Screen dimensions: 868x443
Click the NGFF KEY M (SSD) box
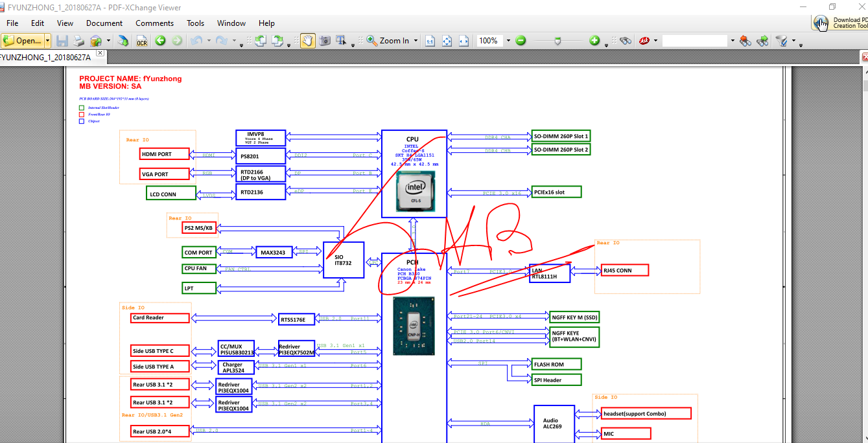(574, 317)
